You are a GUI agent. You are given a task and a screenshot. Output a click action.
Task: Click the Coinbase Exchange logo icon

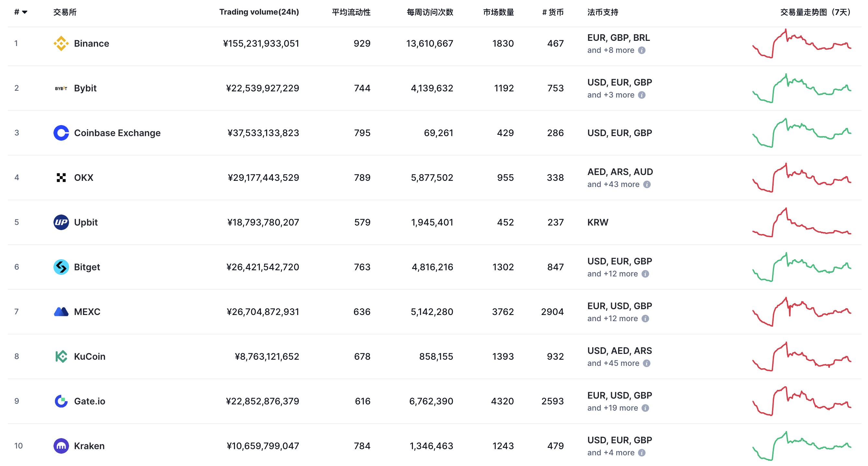pos(61,133)
